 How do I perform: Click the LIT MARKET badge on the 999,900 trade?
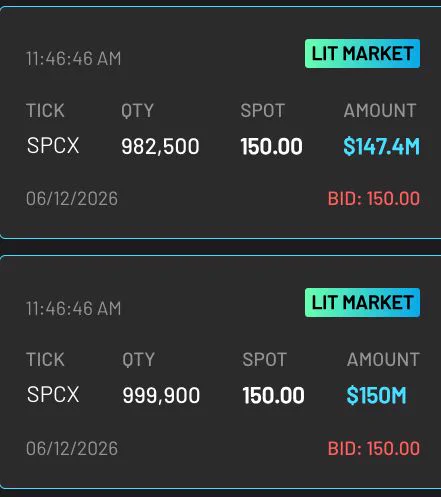coord(362,302)
